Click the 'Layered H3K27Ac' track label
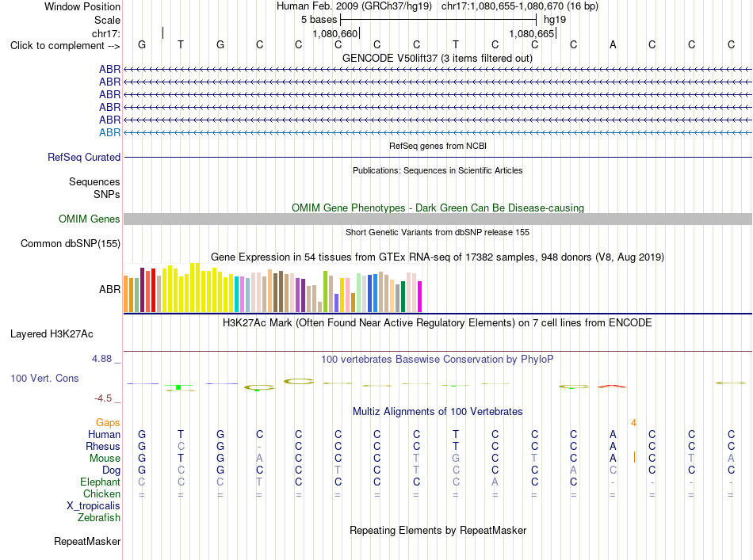 [52, 334]
